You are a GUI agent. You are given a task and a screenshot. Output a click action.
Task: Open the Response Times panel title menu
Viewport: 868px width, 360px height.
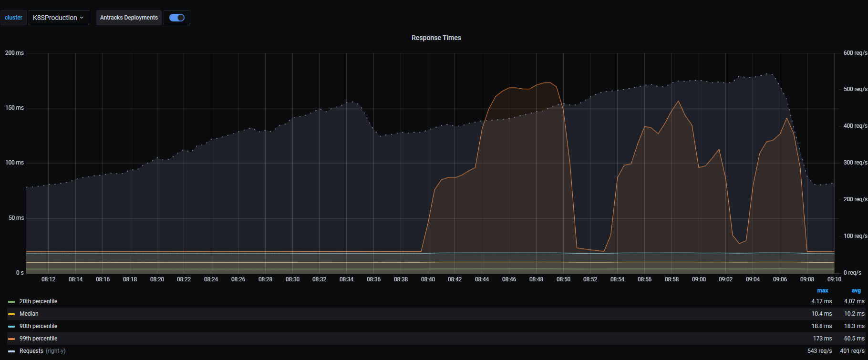436,38
